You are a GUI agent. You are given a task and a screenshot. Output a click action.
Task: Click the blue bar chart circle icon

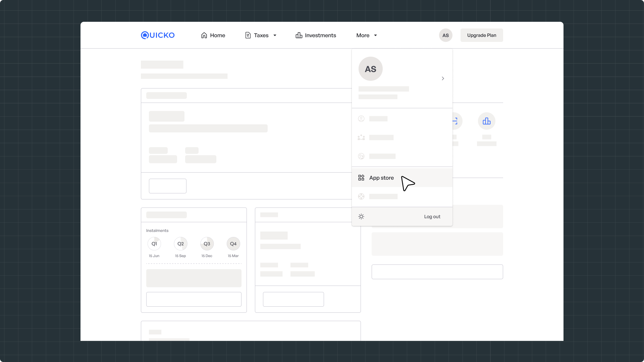click(x=486, y=121)
